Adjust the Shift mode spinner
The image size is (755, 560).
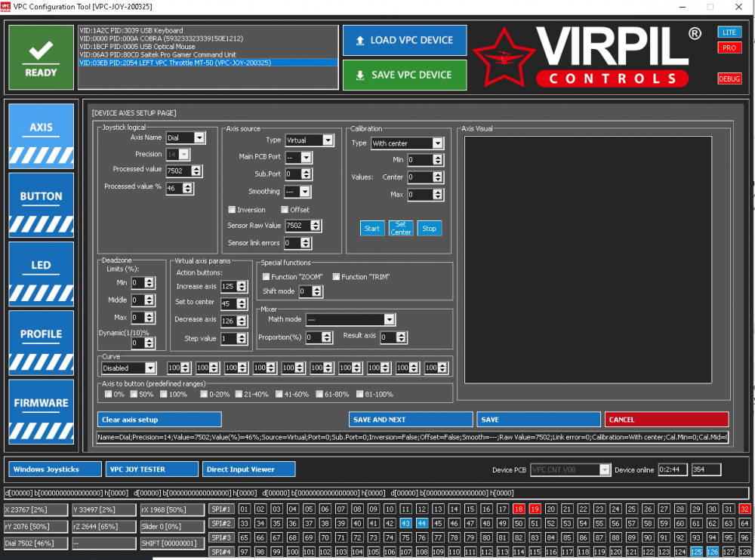(x=317, y=291)
